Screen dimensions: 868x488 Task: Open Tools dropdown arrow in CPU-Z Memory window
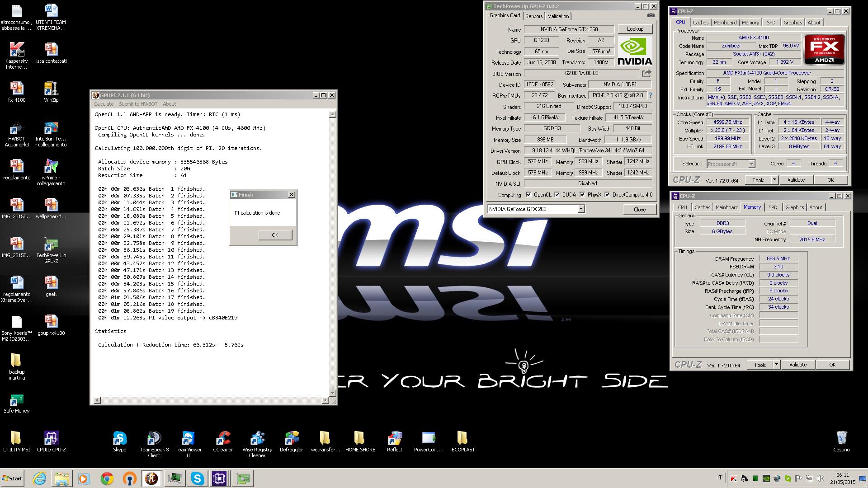[x=776, y=365]
